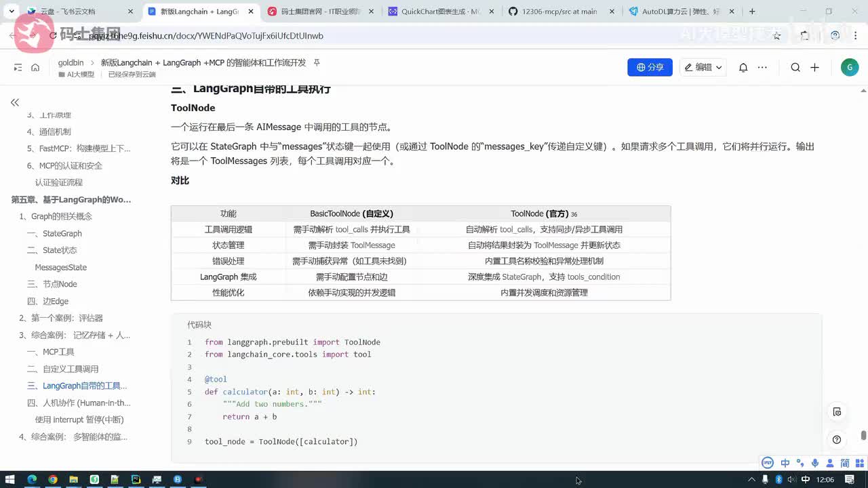Jump to outline item 二、State状态
The height and width of the screenshot is (488, 868).
[x=52, y=250]
